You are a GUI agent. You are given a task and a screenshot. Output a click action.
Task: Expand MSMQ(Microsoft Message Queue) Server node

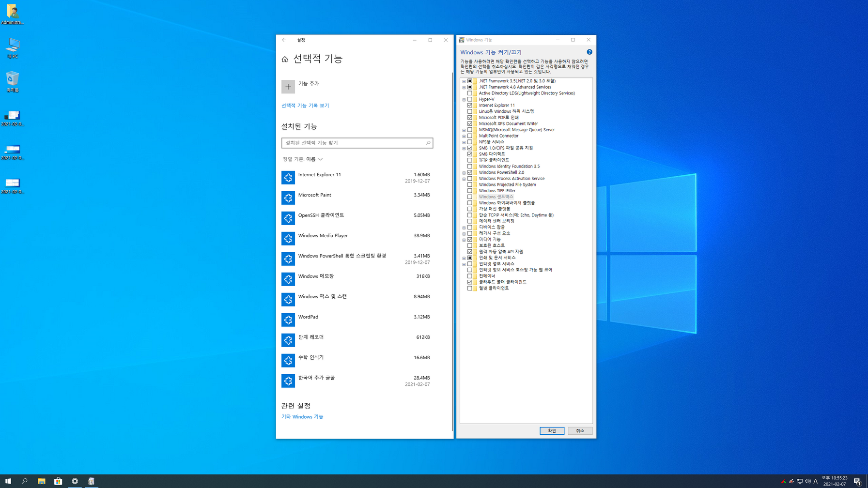point(464,130)
